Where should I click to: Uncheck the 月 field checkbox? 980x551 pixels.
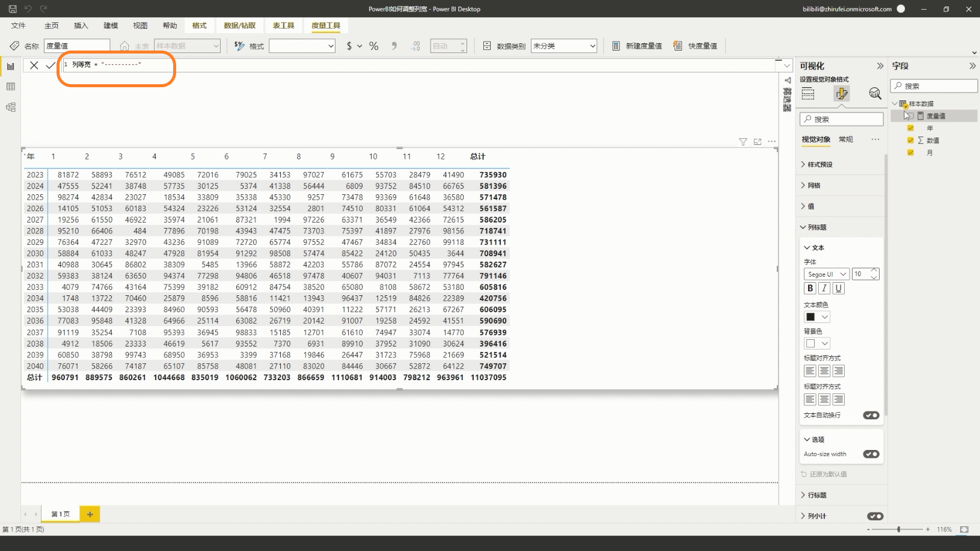(x=910, y=153)
